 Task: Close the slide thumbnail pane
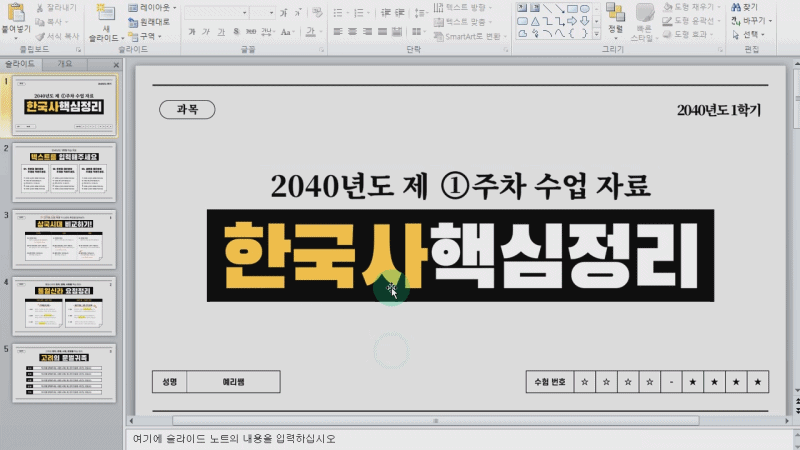(116, 65)
